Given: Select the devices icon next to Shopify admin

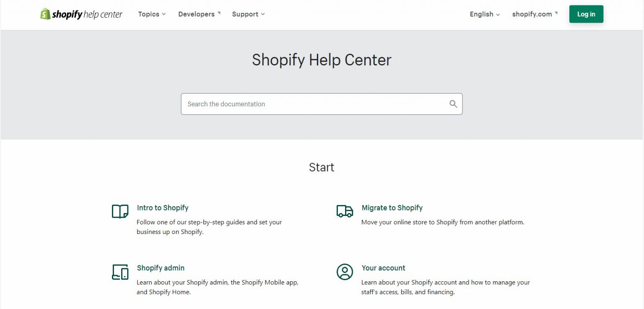Looking at the screenshot, I should pos(119,272).
